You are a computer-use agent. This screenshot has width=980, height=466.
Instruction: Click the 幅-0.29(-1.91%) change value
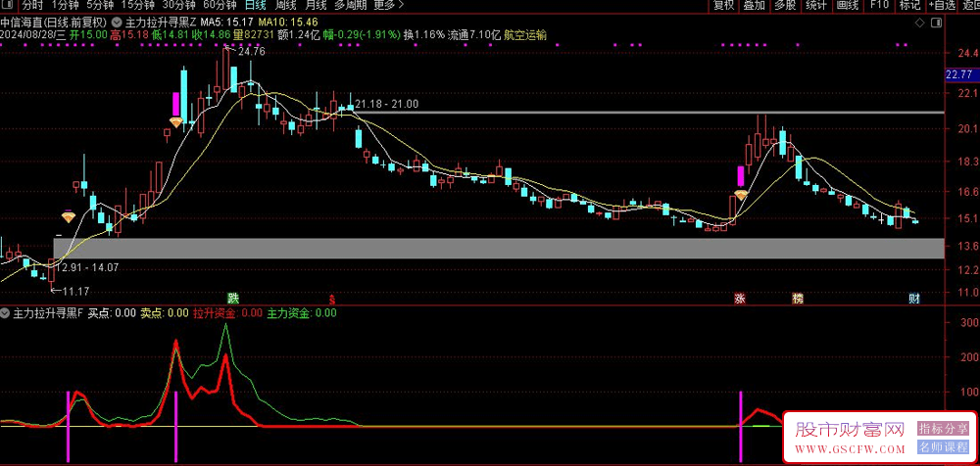pos(363,35)
